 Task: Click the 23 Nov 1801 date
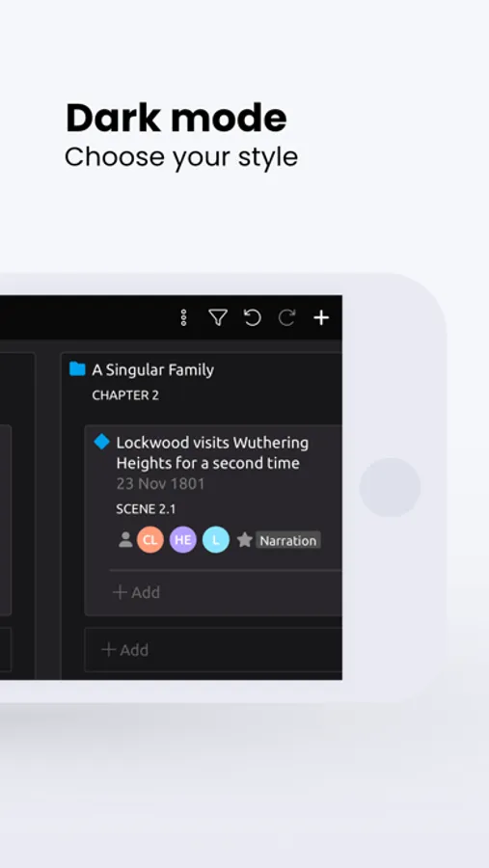(161, 484)
